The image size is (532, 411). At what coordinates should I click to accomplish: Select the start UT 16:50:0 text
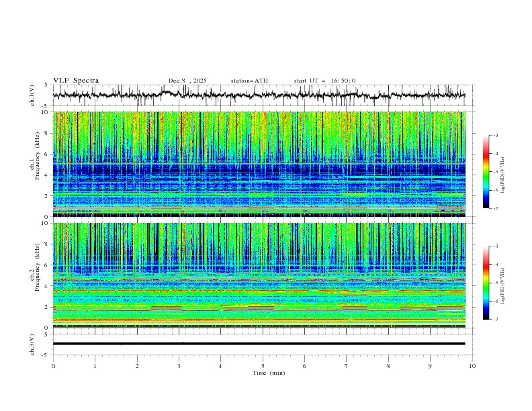click(x=324, y=81)
